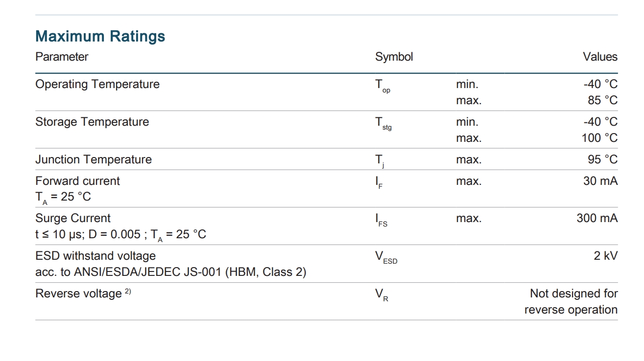Image resolution: width=644 pixels, height=361 pixels.
Task: Click the Operating Temperature row label
Action: [x=97, y=84]
